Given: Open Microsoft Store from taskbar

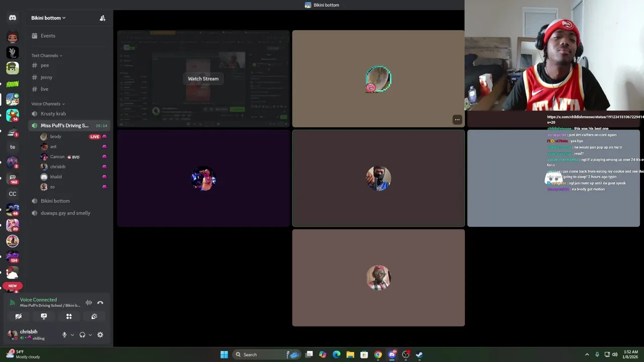Looking at the screenshot, I should (364, 354).
